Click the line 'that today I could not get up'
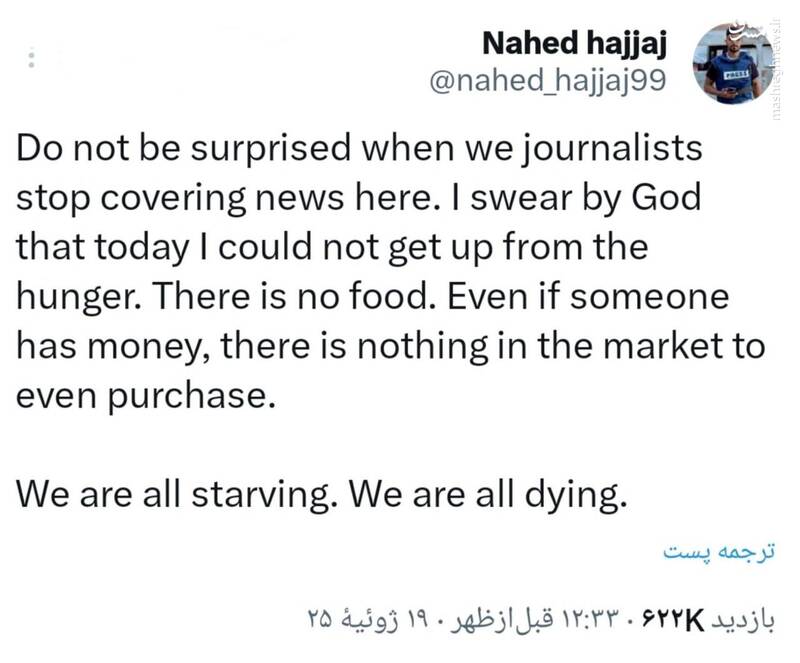 tap(332, 245)
